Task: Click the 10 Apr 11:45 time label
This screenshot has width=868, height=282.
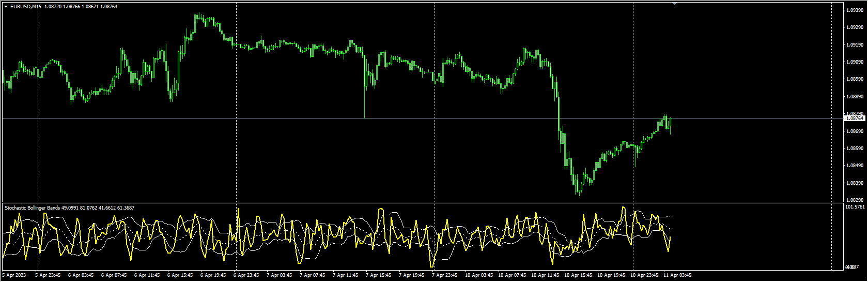Action: coord(545,275)
